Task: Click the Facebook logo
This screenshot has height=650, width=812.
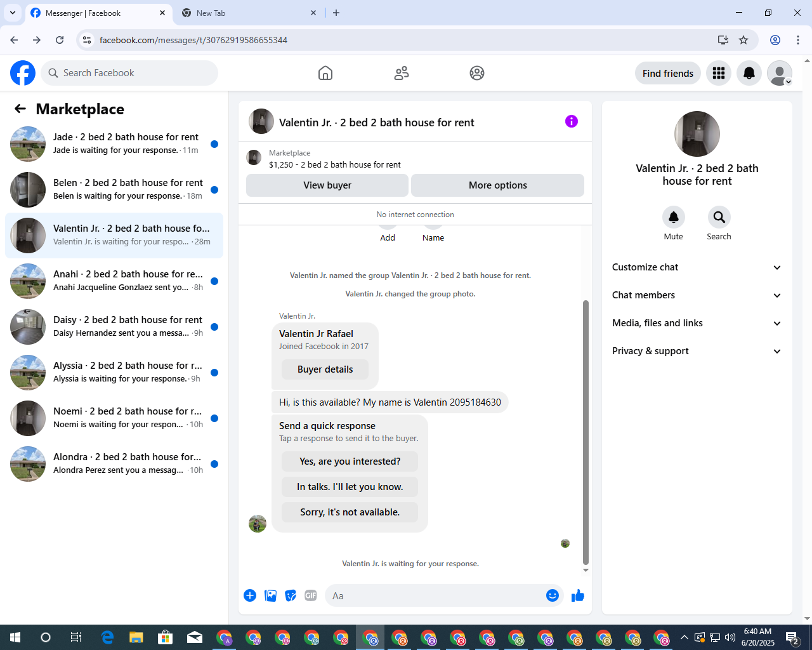Action: 23,73
